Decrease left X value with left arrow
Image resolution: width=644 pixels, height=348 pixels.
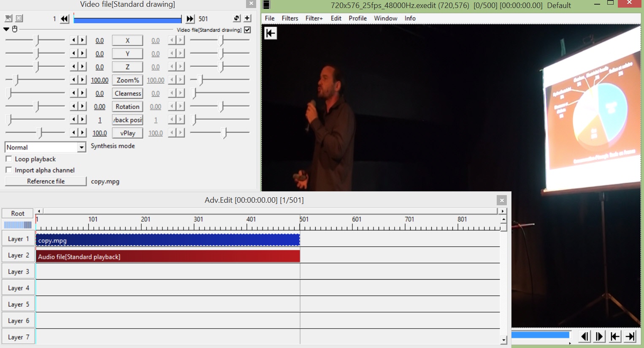[x=74, y=41]
